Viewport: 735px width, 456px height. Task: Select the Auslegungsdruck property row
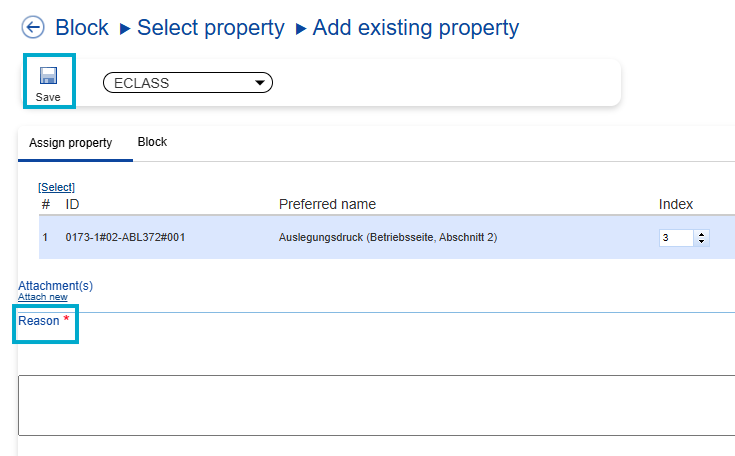pos(388,238)
